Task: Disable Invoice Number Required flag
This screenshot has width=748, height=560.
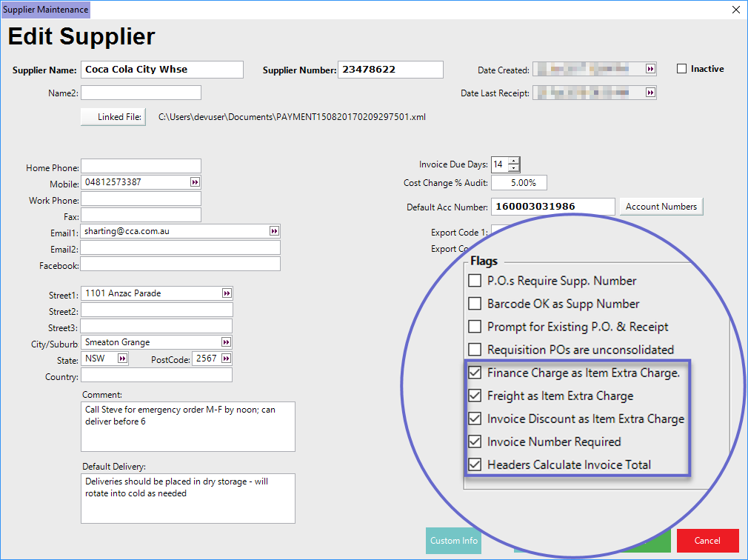Action: pyautogui.click(x=475, y=442)
